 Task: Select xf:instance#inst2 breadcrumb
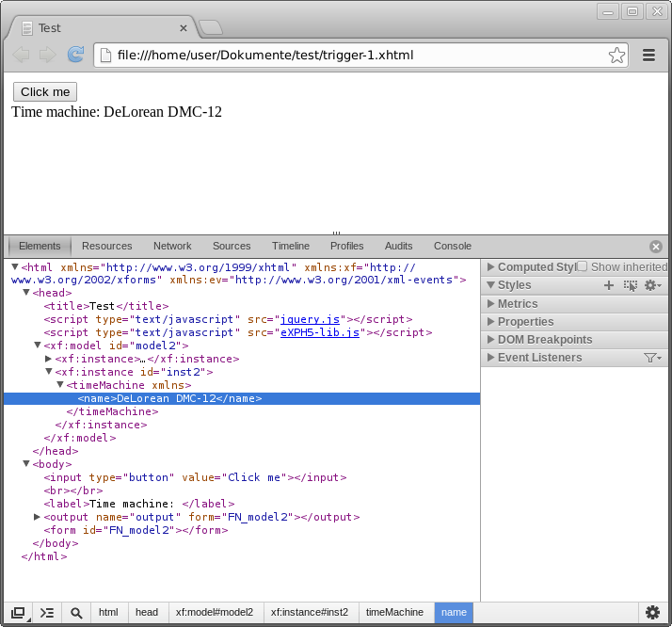click(x=310, y=613)
